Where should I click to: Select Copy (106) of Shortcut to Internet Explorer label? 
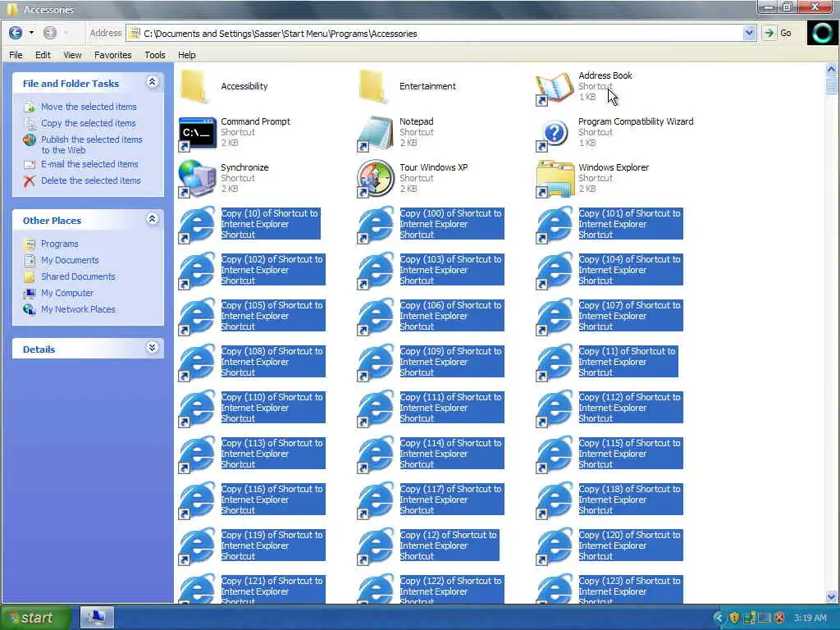pyautogui.click(x=452, y=316)
